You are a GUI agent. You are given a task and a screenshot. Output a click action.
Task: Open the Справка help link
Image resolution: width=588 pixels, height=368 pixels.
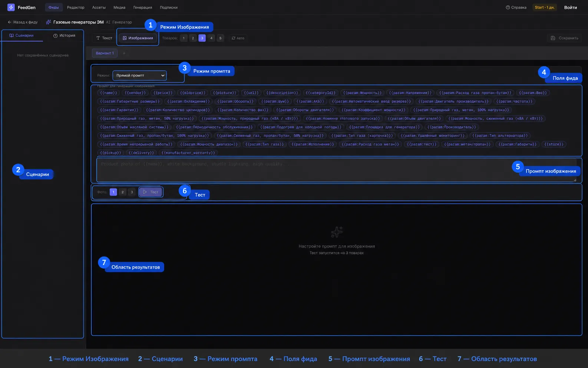tap(516, 7)
